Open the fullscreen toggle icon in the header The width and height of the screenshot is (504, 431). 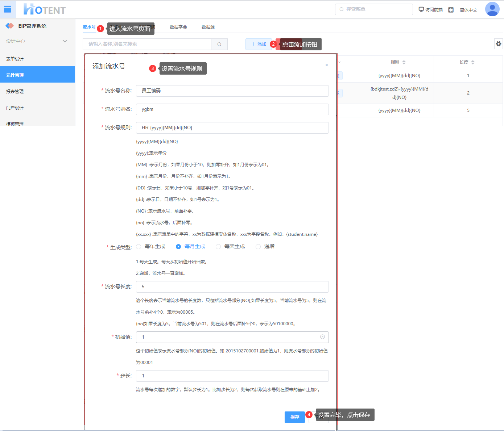[451, 10]
